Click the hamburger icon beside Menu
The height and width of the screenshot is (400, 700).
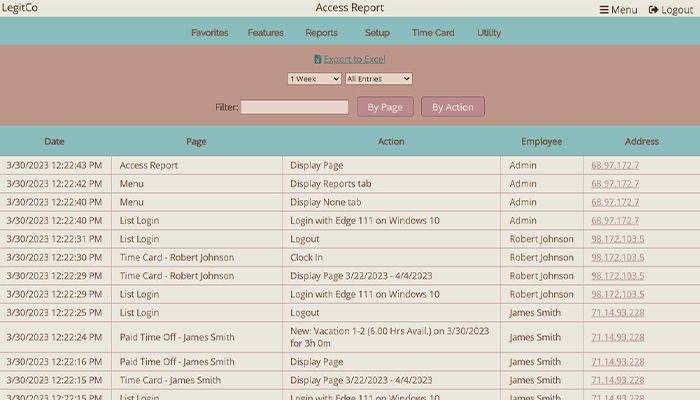604,10
